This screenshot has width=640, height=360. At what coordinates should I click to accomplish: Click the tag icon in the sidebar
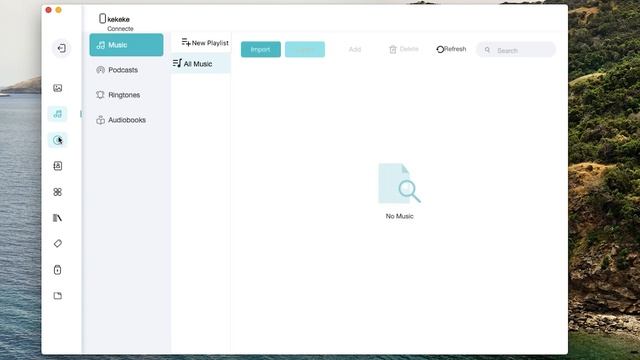click(58, 244)
